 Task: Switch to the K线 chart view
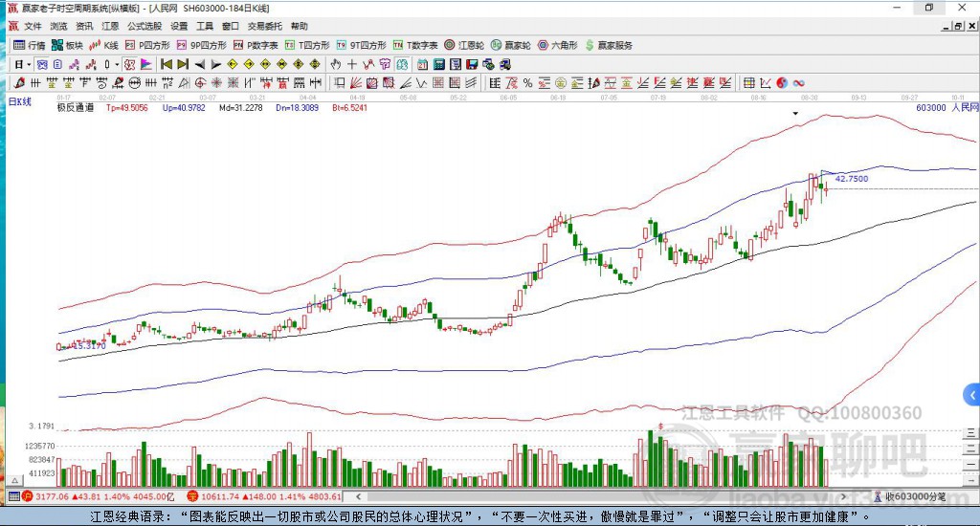click(x=103, y=45)
